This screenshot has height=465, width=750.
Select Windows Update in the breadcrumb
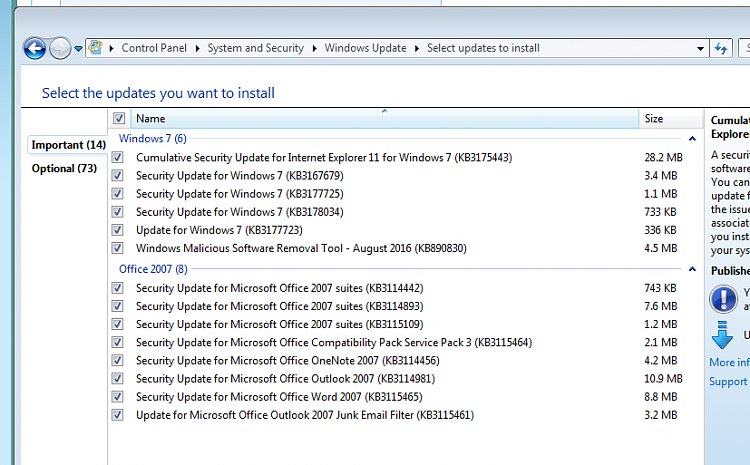365,48
